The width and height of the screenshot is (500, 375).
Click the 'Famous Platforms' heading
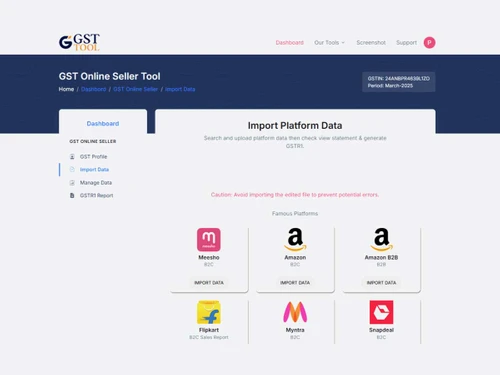[x=295, y=213]
